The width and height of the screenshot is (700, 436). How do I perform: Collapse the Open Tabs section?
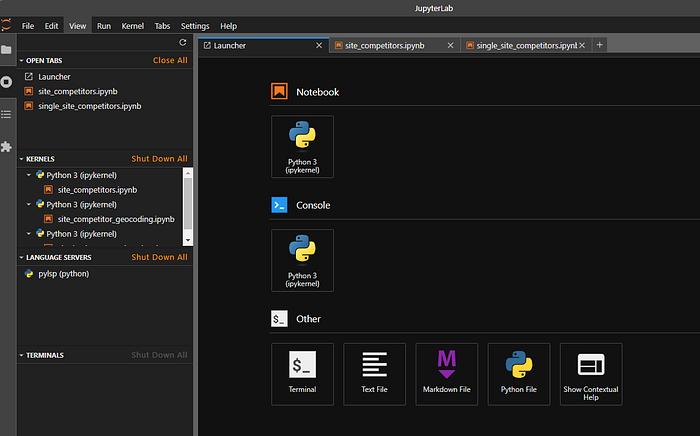click(x=21, y=60)
